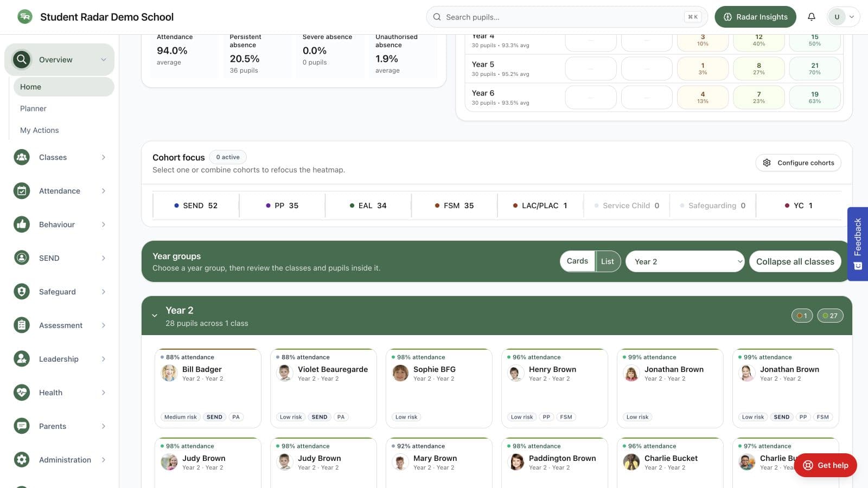Click the '0 active' cohort badge

[x=228, y=157]
